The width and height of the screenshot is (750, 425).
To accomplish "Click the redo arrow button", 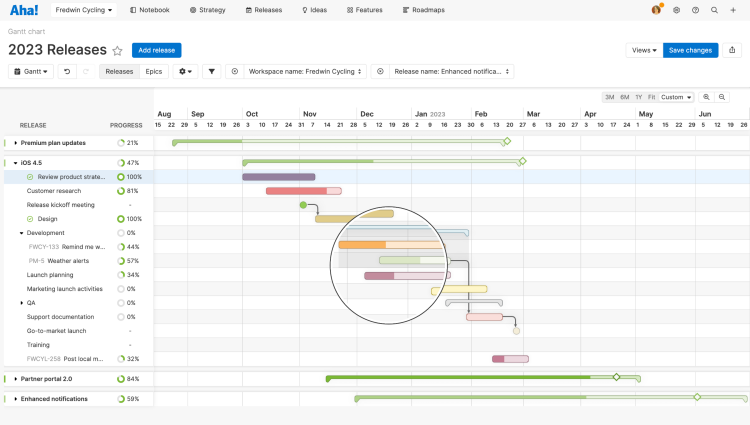I will click(x=86, y=72).
